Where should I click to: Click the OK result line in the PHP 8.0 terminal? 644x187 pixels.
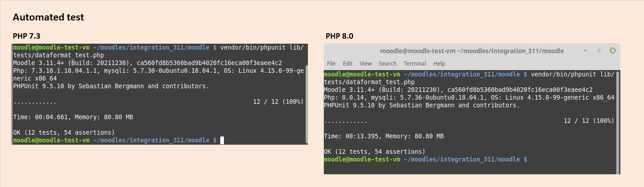click(374, 151)
